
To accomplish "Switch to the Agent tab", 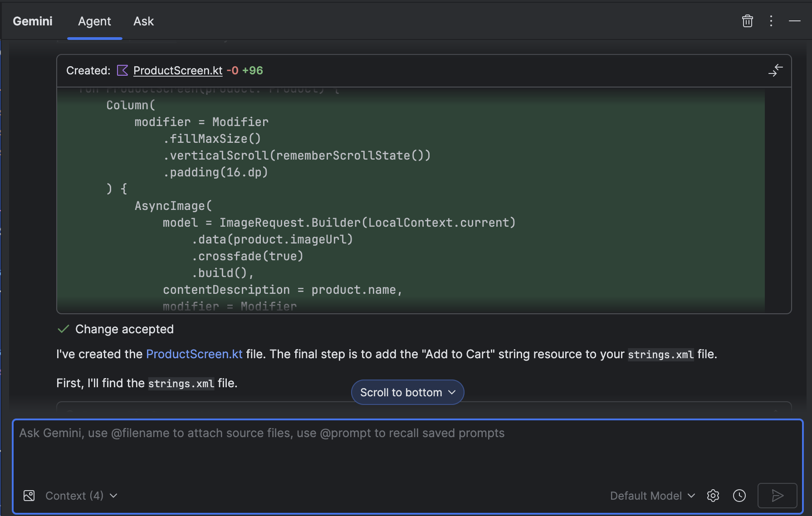I will (x=94, y=21).
